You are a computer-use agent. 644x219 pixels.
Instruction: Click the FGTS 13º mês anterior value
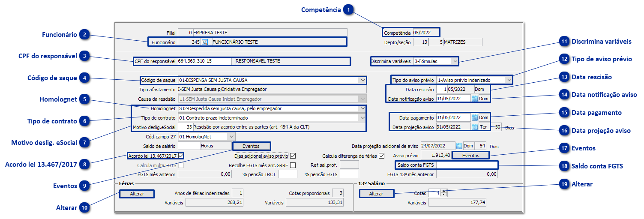(467, 174)
